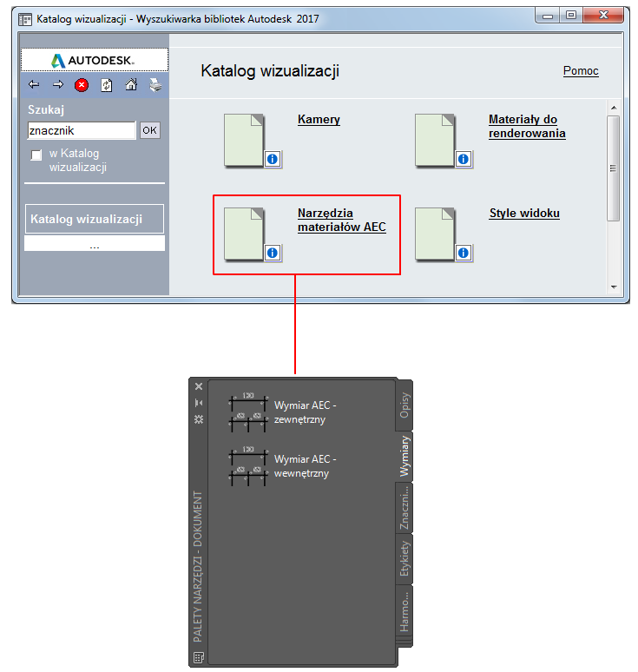Image resolution: width=638 pixels, height=672 pixels.
Task: Show info badge for Style widoku
Action: (x=464, y=253)
